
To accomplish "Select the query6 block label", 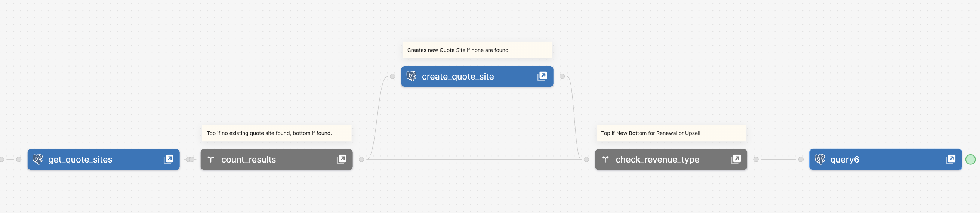I will coord(845,159).
